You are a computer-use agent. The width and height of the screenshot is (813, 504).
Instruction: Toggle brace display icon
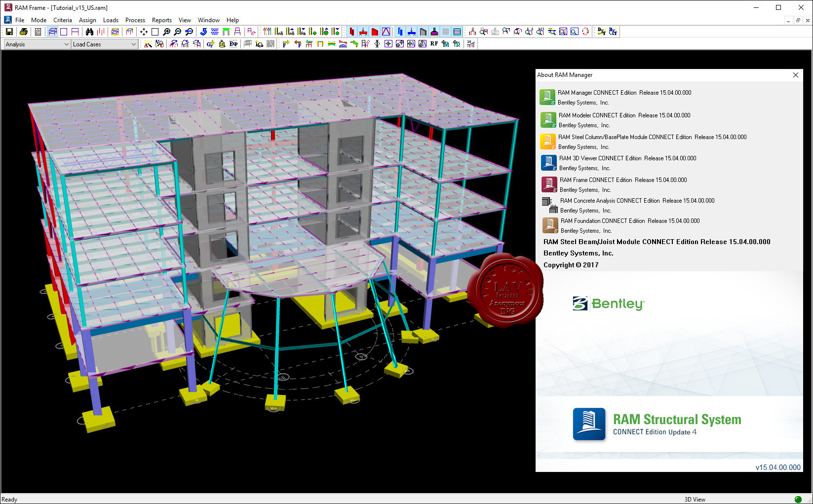(386, 32)
